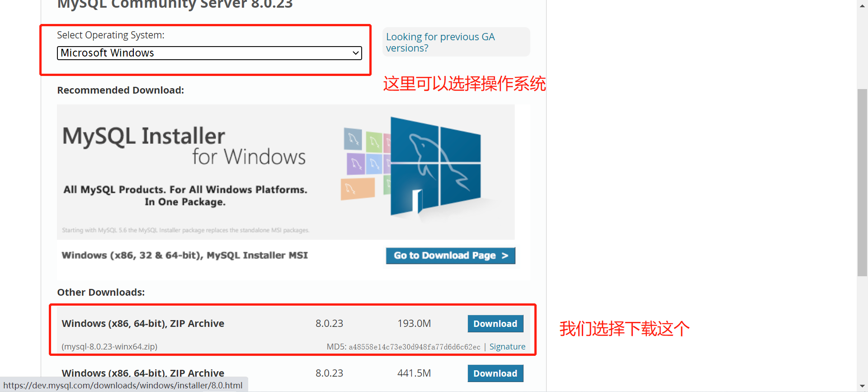
Task: Click the Select Operating System label
Action: coord(111,35)
